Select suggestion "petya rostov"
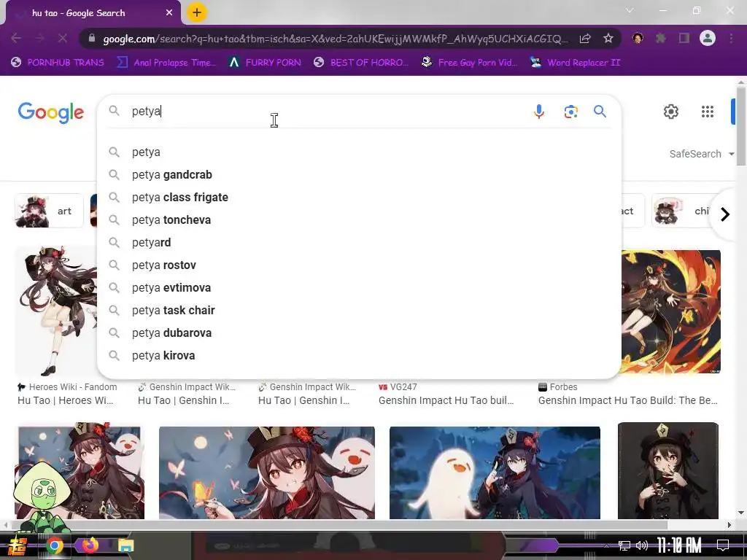 (359, 265)
